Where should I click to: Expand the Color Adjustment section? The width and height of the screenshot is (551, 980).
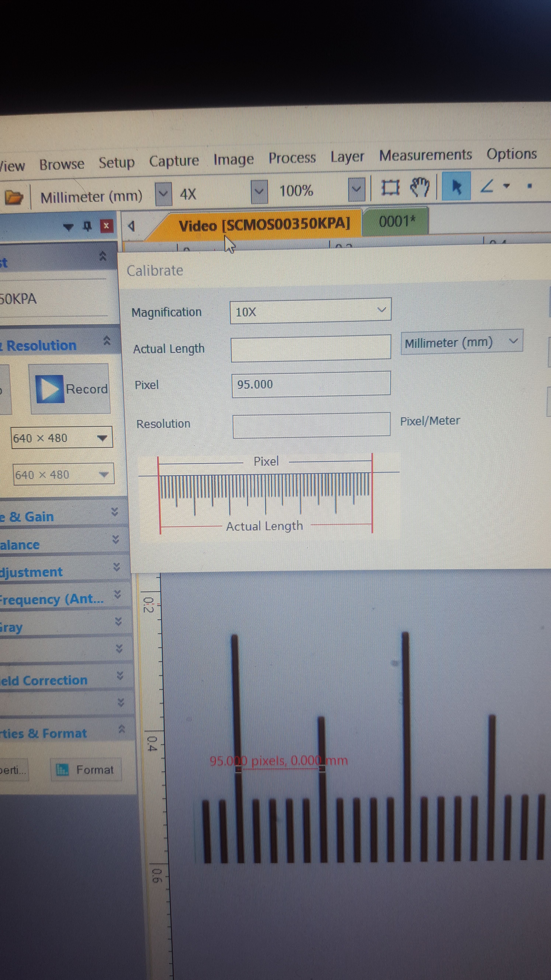(x=117, y=567)
